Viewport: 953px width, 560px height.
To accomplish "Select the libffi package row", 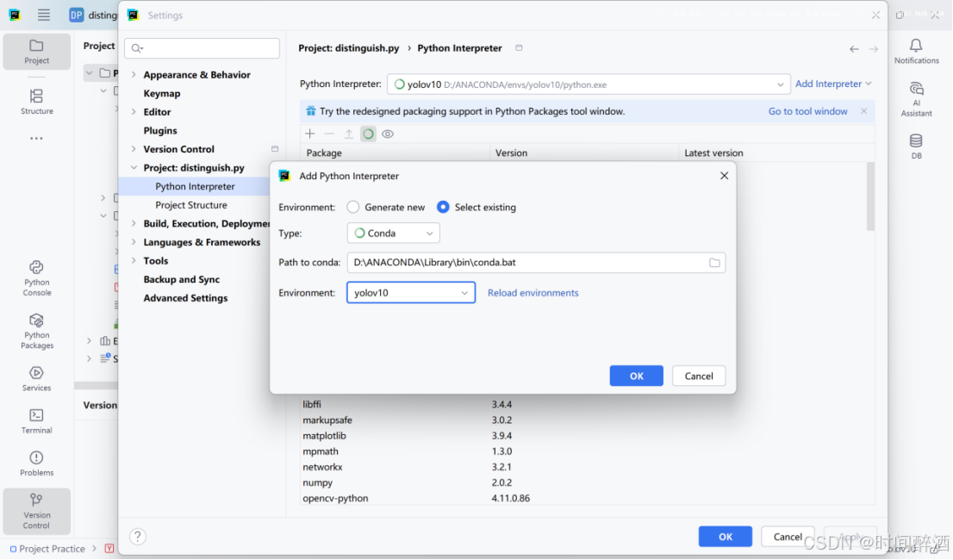I will tap(587, 404).
